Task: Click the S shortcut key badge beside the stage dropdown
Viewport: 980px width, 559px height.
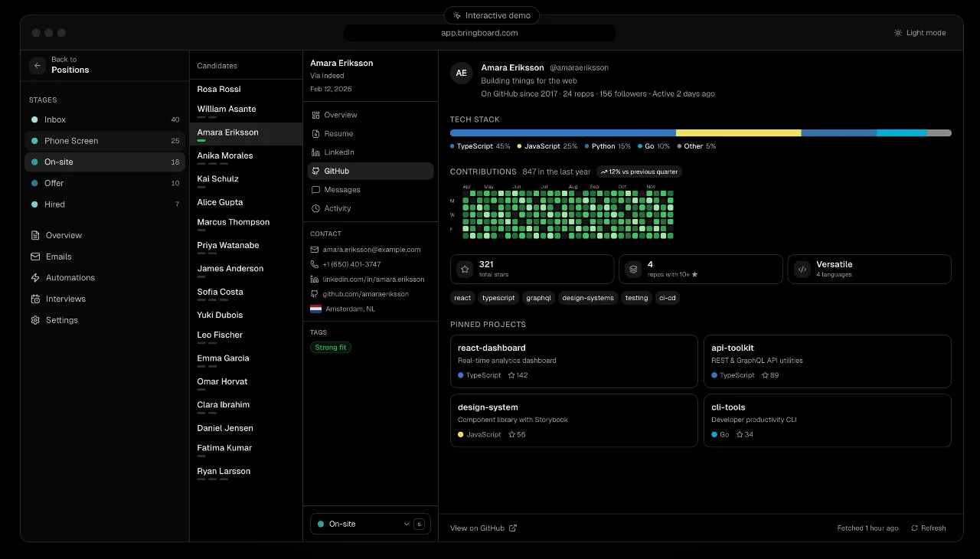Action: [419, 524]
